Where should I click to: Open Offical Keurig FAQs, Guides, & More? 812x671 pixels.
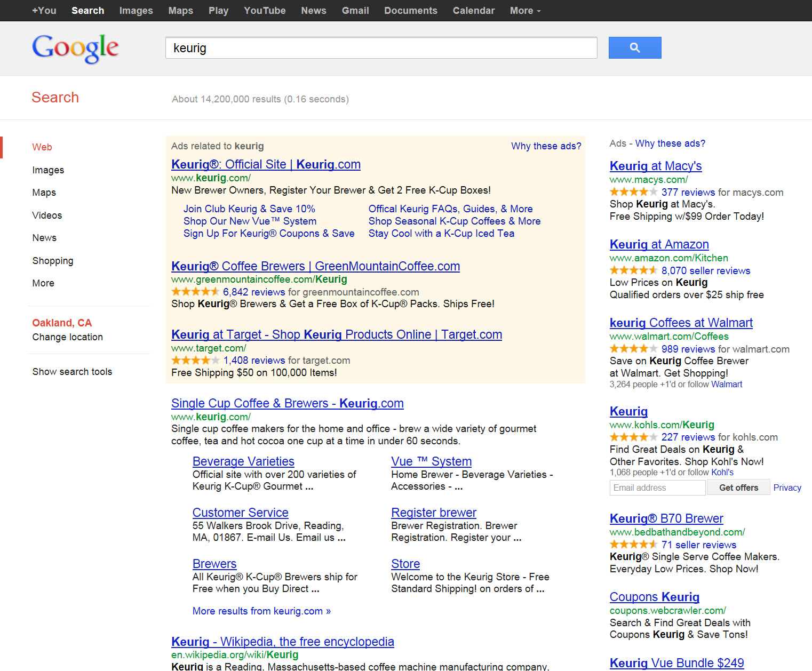tap(450, 209)
